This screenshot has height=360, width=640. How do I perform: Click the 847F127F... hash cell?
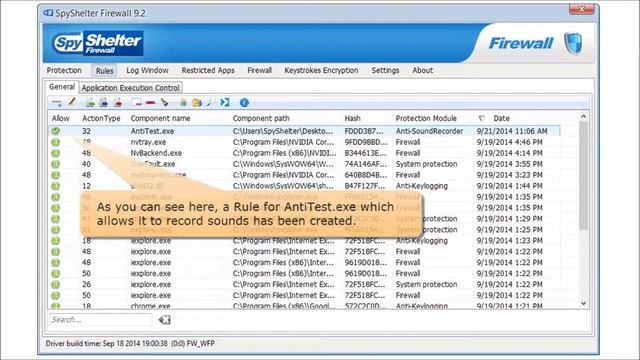[365, 186]
